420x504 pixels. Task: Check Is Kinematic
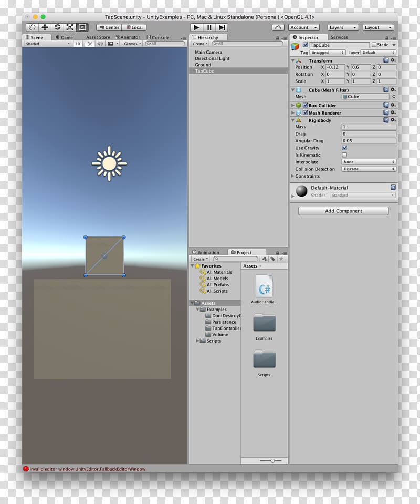click(x=344, y=155)
